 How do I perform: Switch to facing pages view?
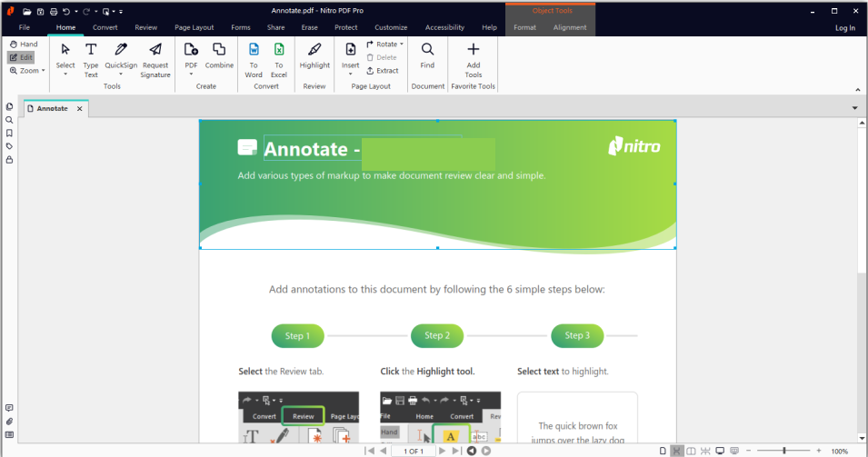click(691, 451)
